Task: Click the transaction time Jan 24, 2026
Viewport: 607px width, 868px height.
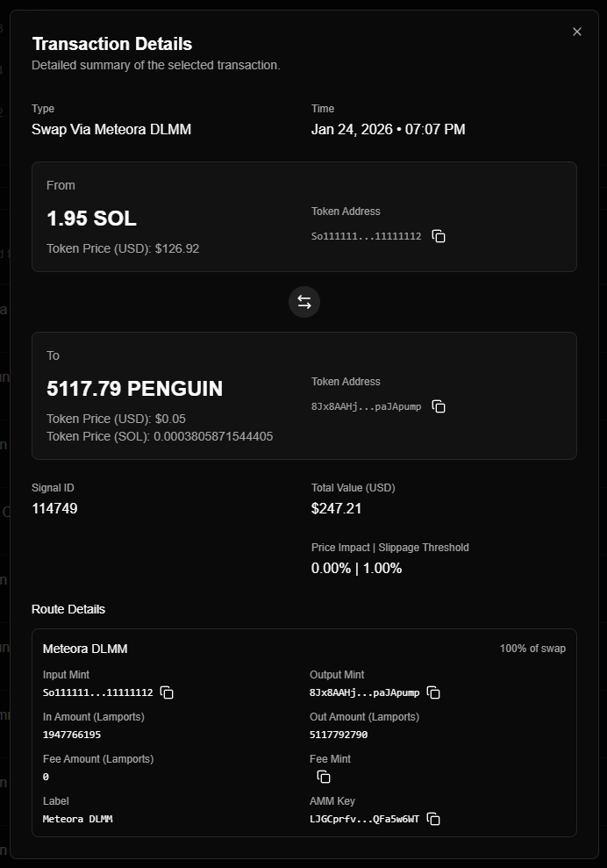Action: [x=388, y=129]
